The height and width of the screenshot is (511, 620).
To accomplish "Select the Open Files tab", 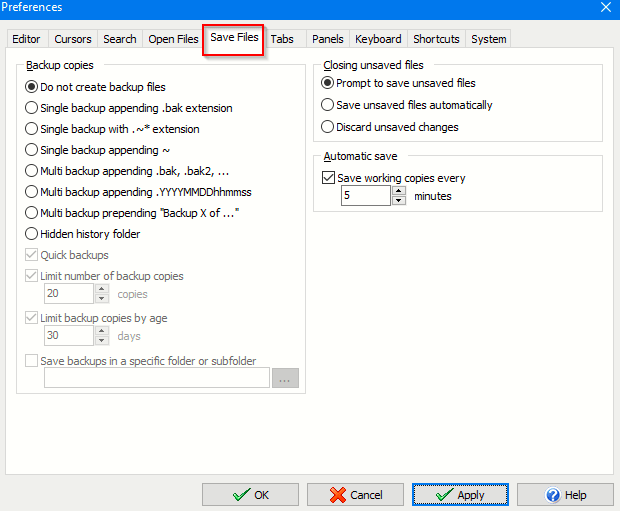I will pos(173,39).
